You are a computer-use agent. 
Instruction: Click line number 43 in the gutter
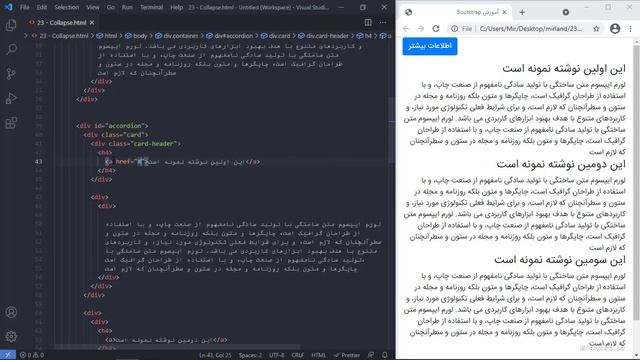coord(38,162)
